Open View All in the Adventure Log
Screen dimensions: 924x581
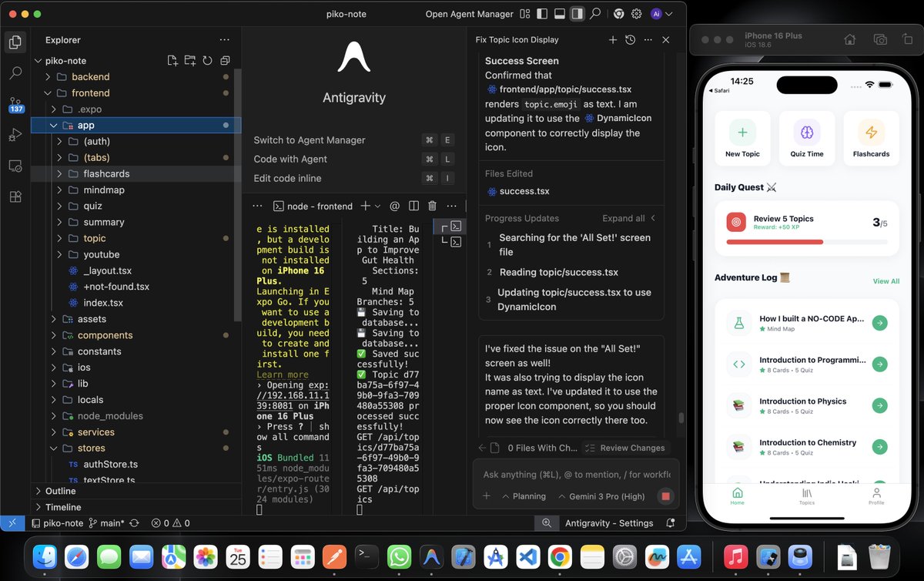(x=885, y=281)
